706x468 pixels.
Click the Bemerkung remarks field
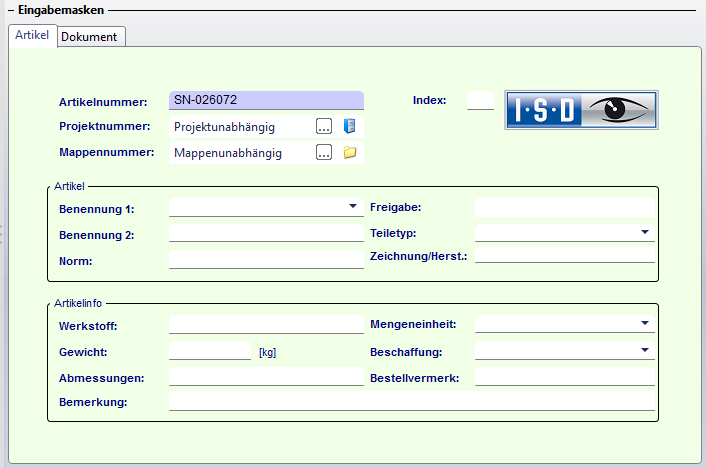pos(412,402)
